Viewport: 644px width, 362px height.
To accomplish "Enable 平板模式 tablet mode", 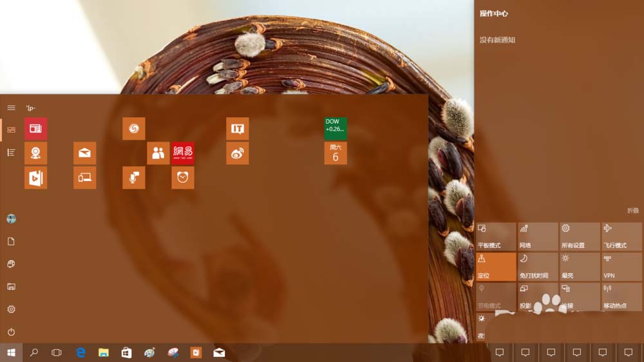I will [x=496, y=236].
